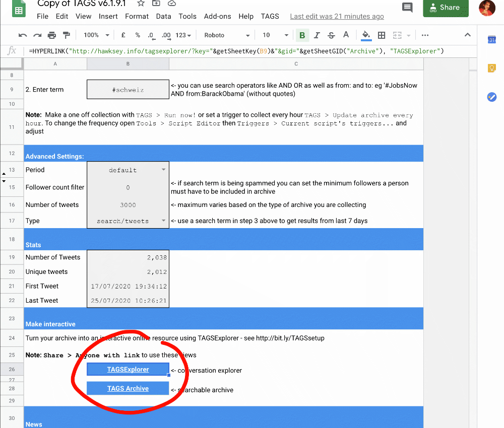This screenshot has width=504, height=428.
Task: Star the document
Action: click(141, 4)
